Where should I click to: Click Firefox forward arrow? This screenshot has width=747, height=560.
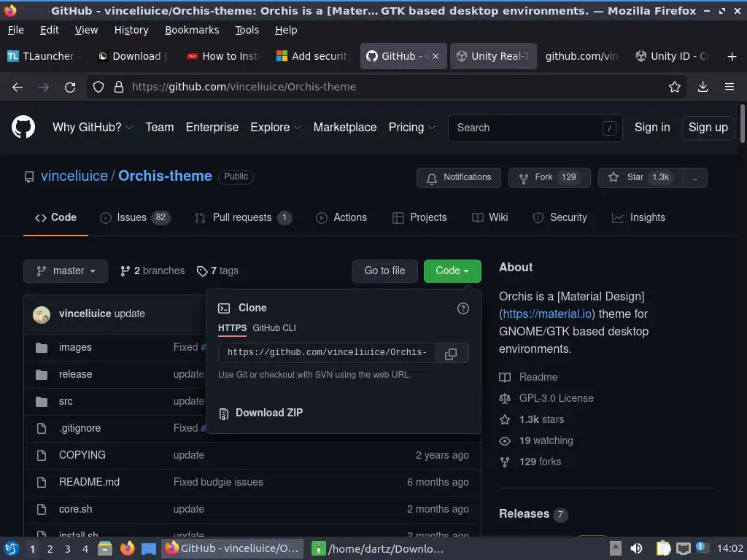43,87
